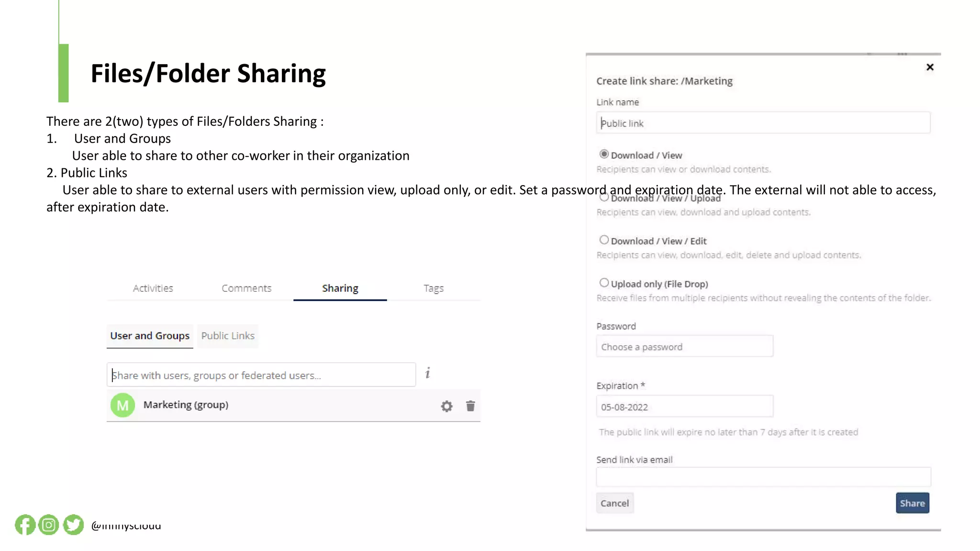The image size is (980, 551).
Task: Click the green M avatar of Marketing group
Action: pos(122,405)
